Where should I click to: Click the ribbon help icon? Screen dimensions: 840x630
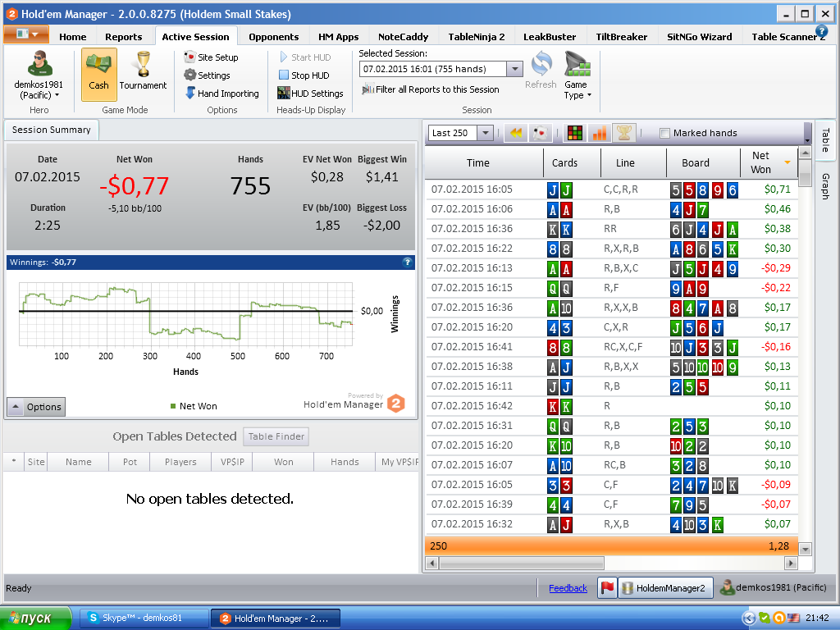(822, 32)
